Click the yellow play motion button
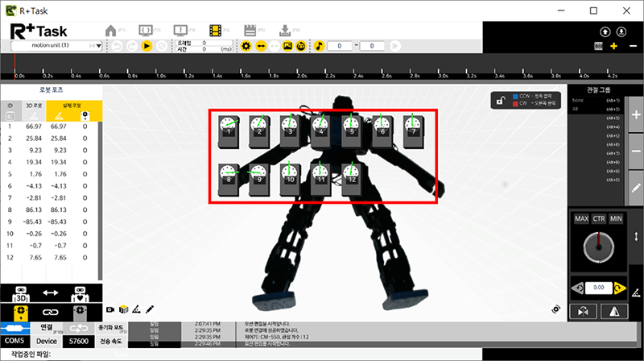 [147, 46]
